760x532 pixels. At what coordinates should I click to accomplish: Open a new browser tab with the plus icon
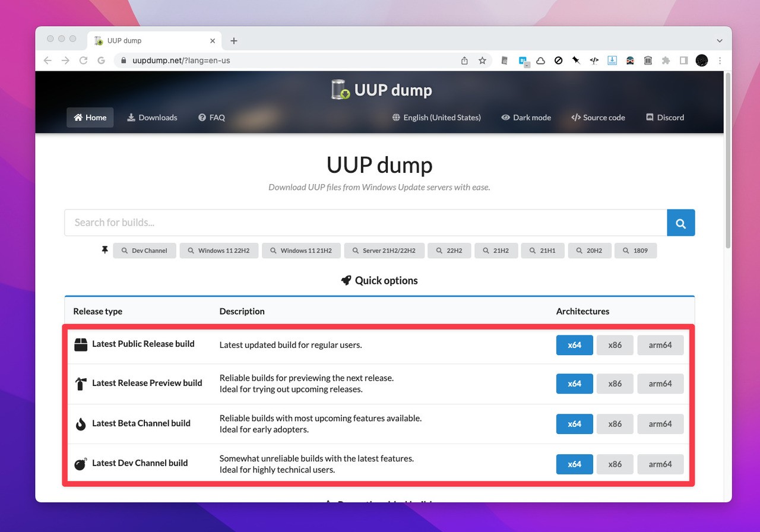tap(233, 40)
